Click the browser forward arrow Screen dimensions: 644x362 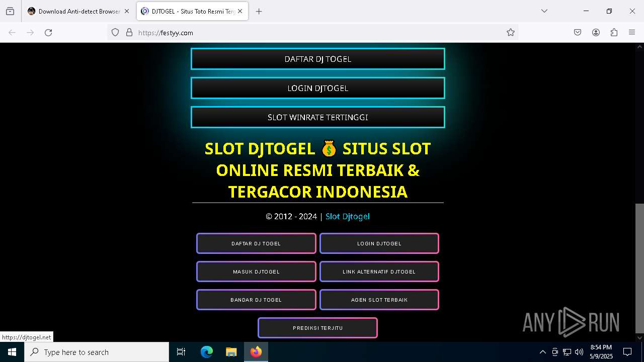coord(30,33)
